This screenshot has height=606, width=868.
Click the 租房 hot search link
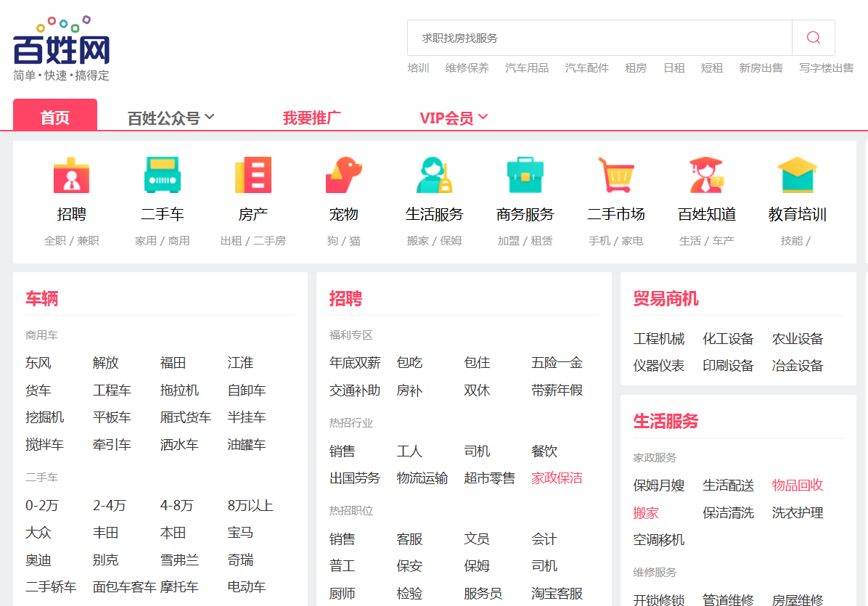click(x=636, y=68)
